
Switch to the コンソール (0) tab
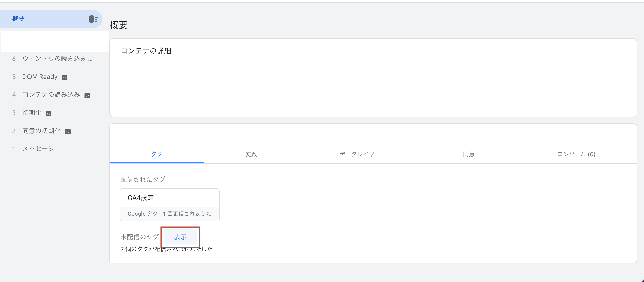tap(576, 154)
